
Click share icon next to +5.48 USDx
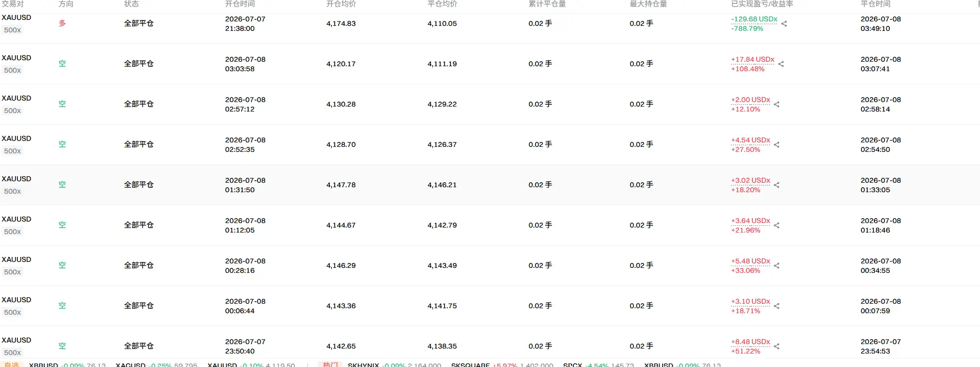(776, 266)
